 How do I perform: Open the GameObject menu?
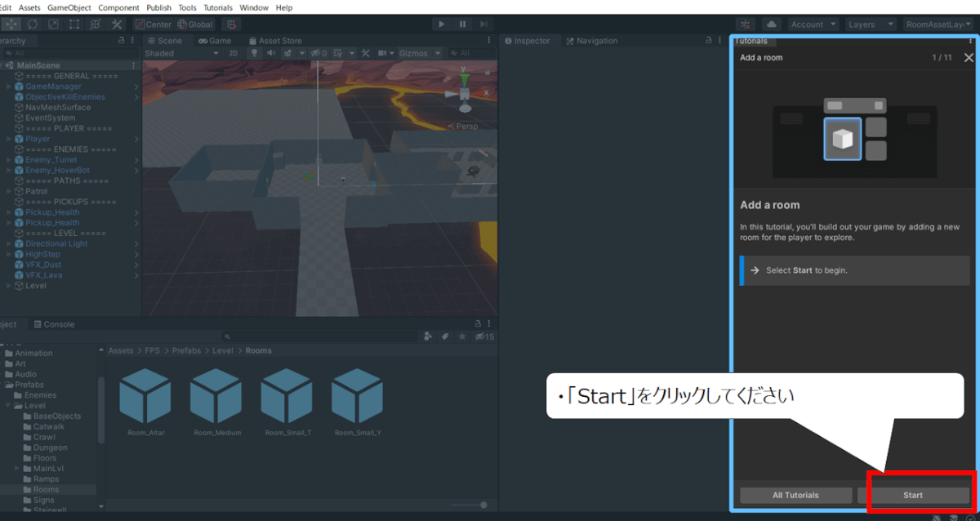(x=69, y=7)
